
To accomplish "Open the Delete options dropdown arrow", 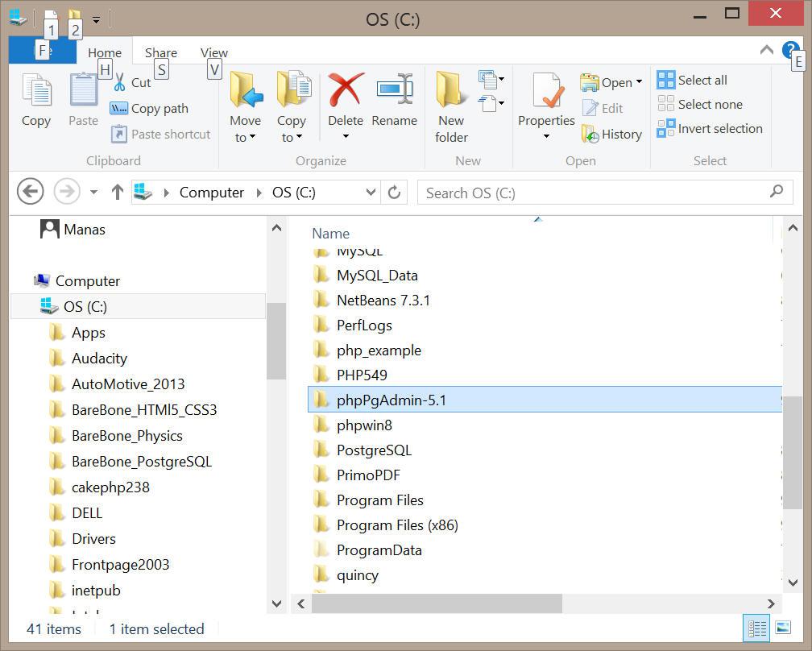I will pos(346,136).
